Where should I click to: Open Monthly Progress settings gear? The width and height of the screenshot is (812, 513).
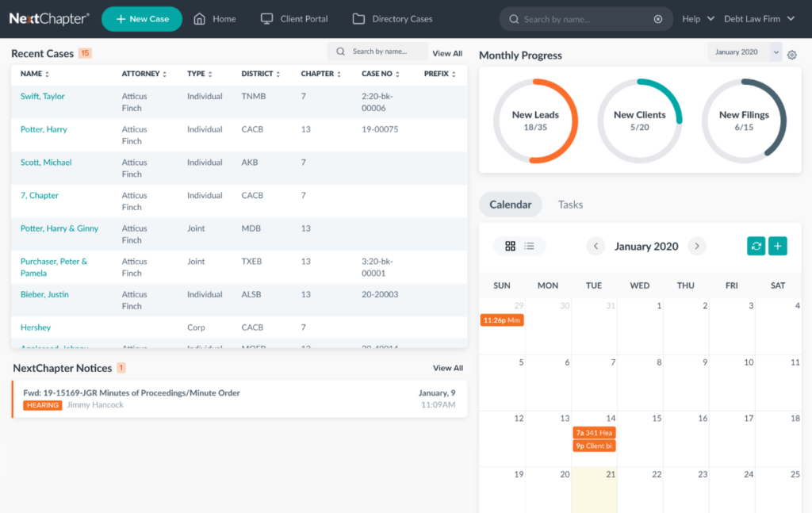coord(792,55)
